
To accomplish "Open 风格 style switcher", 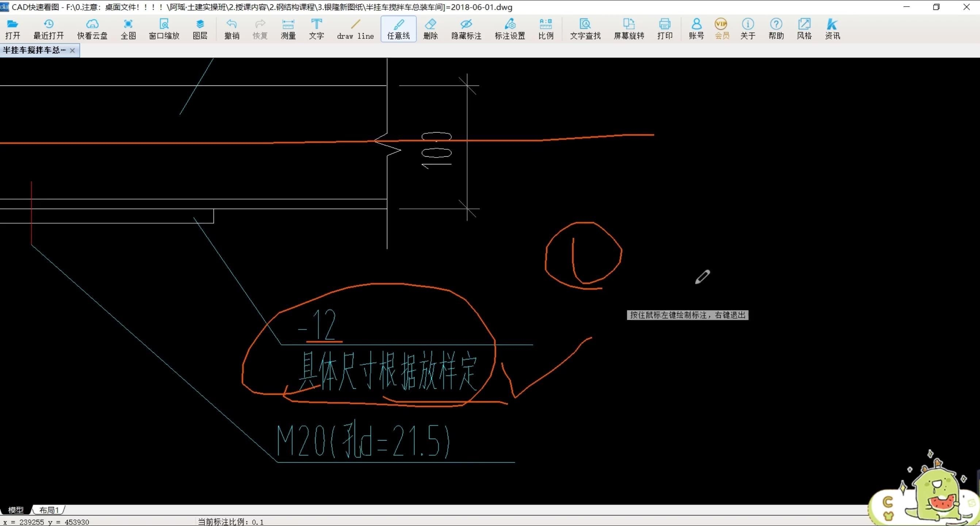I will click(x=804, y=28).
